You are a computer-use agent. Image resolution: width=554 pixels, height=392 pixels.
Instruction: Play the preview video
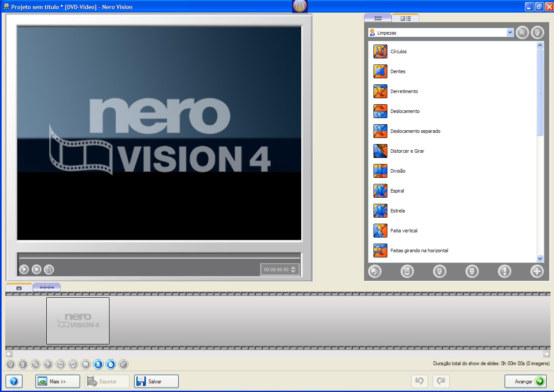(x=24, y=270)
